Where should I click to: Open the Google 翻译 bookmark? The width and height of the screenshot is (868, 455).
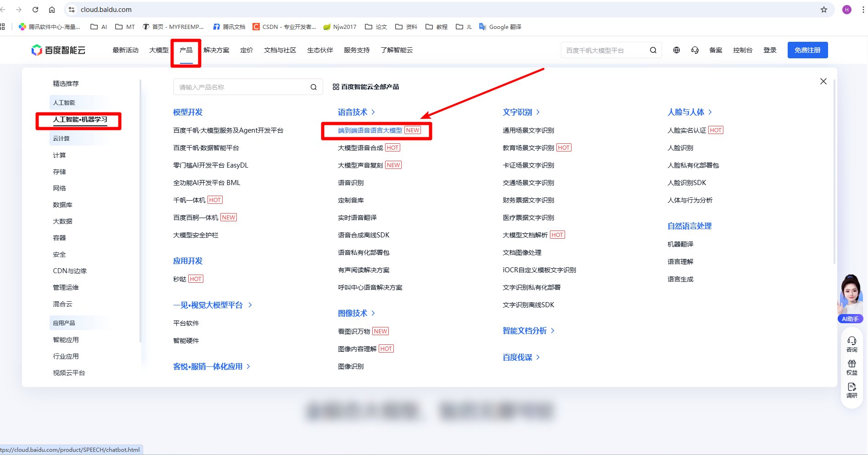(x=500, y=27)
